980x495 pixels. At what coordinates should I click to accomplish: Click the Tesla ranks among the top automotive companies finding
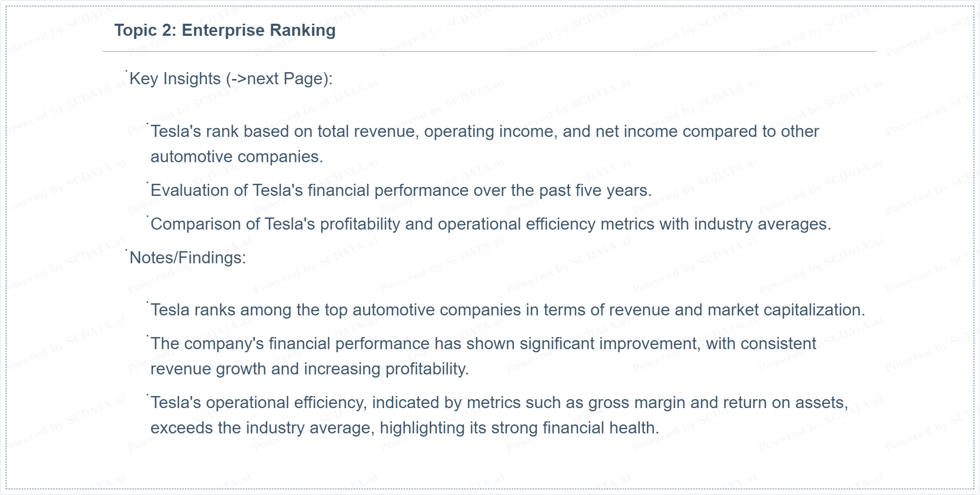coord(508,310)
